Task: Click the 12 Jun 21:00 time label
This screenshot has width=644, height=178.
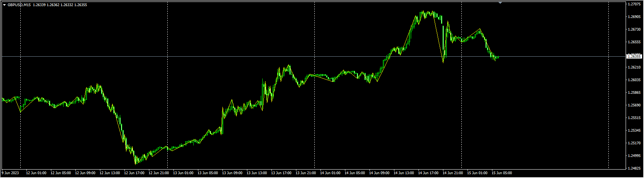Action: point(159,173)
